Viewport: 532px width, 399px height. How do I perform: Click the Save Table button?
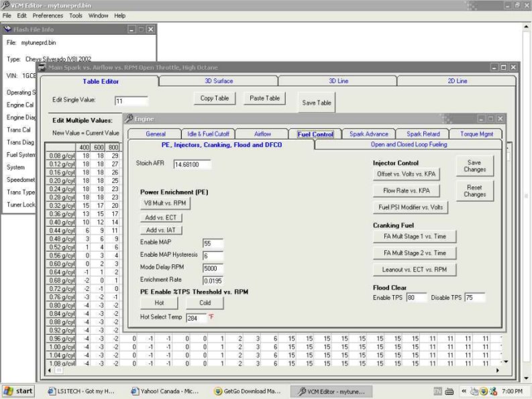317,103
